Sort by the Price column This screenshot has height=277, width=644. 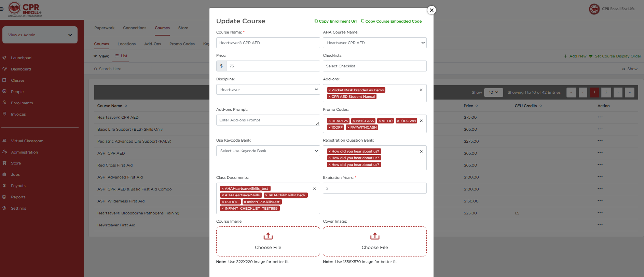click(x=471, y=106)
